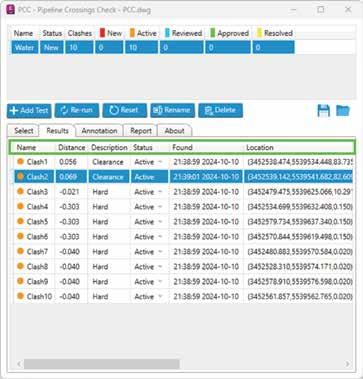363x379 pixels.
Task: Sort results by the Description column header
Action: click(109, 147)
